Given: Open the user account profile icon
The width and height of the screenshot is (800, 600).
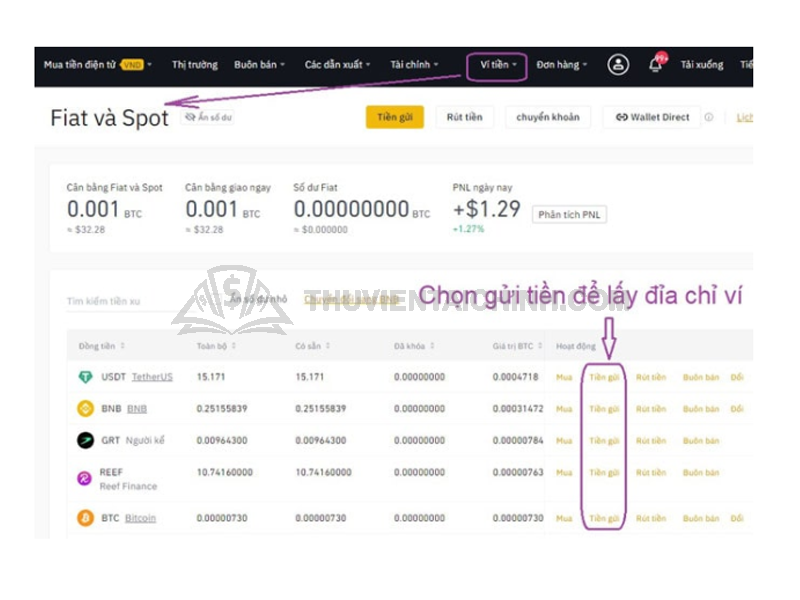Looking at the screenshot, I should click(618, 65).
